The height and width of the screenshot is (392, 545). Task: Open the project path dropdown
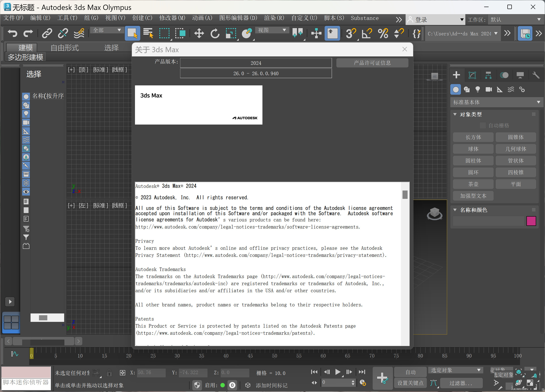pyautogui.click(x=463, y=34)
